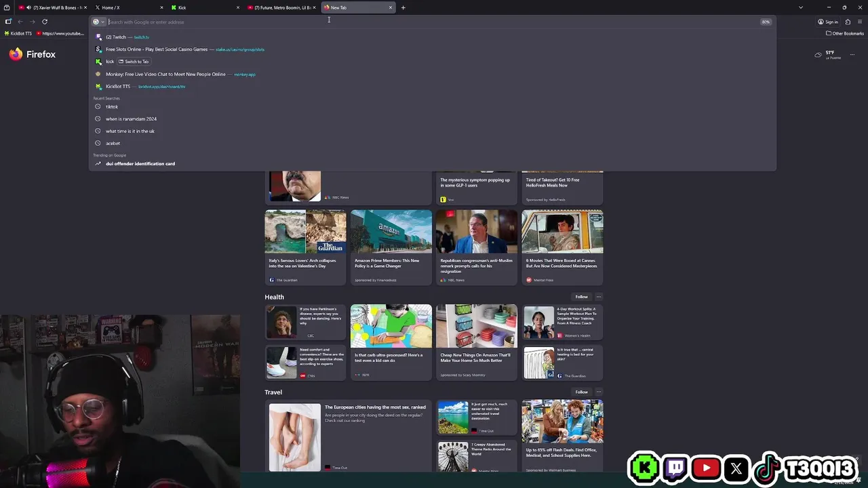This screenshot has height=488, width=868.
Task: Select the Twitch twitch.tv suggestion
Action: click(433, 37)
